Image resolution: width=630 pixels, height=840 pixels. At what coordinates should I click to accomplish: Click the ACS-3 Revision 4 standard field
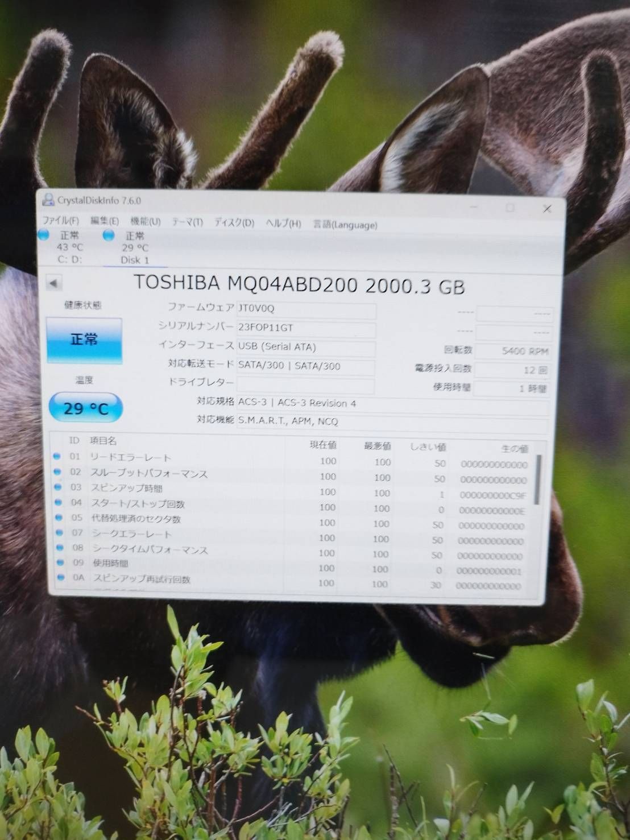point(392,404)
